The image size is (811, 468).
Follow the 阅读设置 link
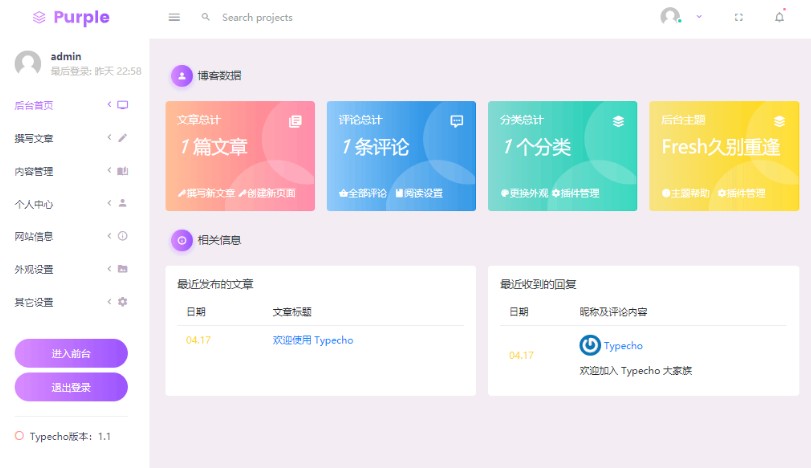tap(419, 193)
